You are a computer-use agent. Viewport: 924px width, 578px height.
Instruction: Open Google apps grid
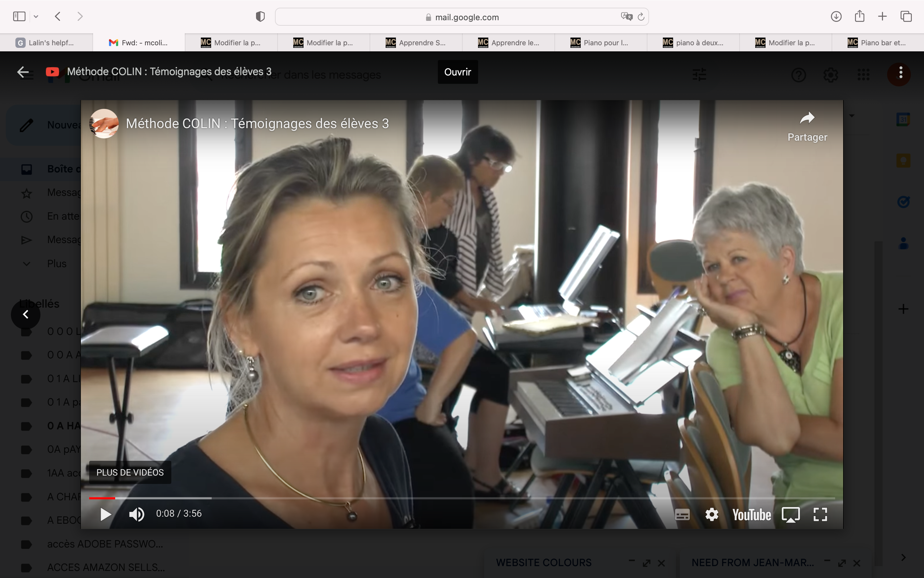tap(863, 75)
